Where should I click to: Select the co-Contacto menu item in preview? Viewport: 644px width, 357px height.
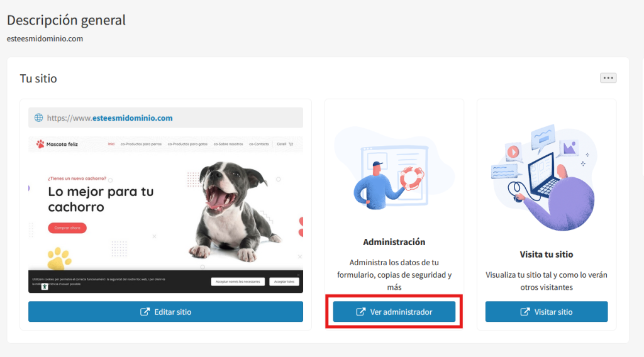point(258,144)
